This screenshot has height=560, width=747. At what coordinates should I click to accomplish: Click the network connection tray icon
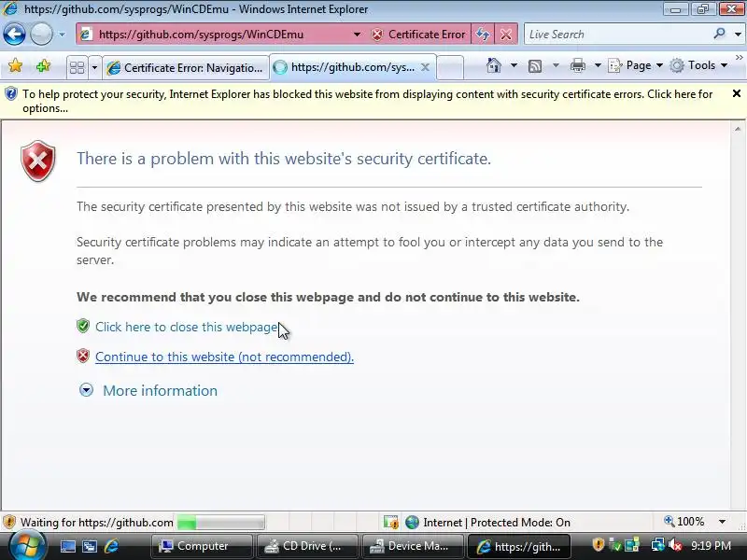(657, 545)
